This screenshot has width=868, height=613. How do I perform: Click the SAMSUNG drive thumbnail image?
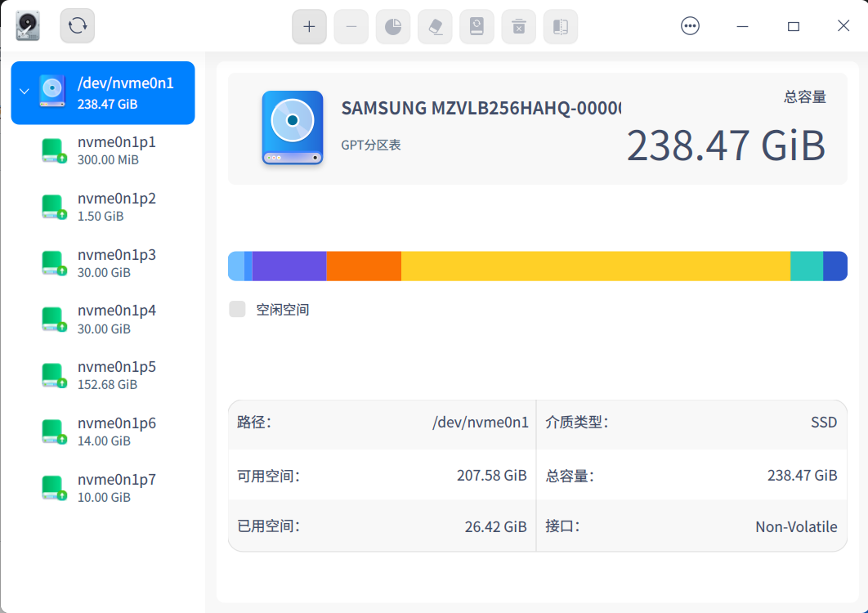click(293, 128)
